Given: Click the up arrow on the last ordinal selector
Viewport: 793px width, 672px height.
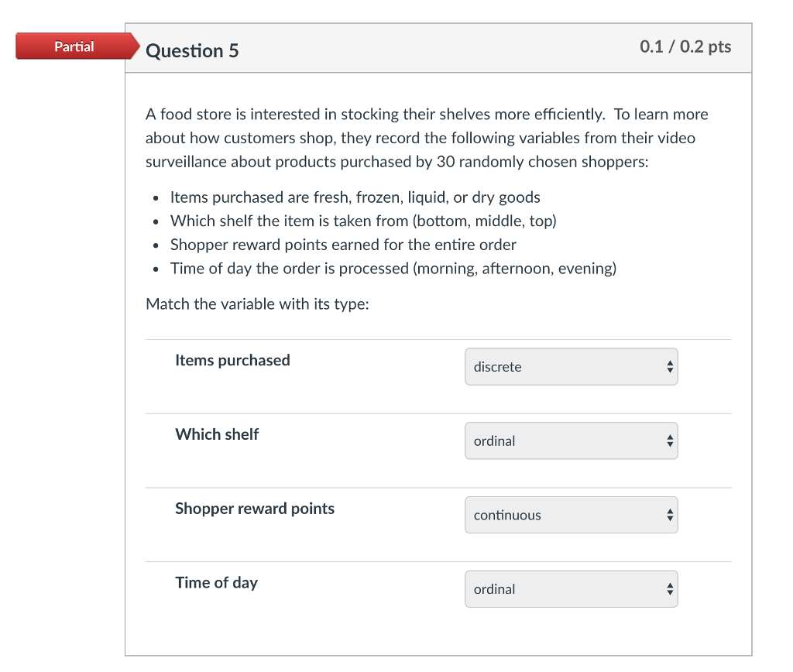Looking at the screenshot, I should tap(669, 585).
